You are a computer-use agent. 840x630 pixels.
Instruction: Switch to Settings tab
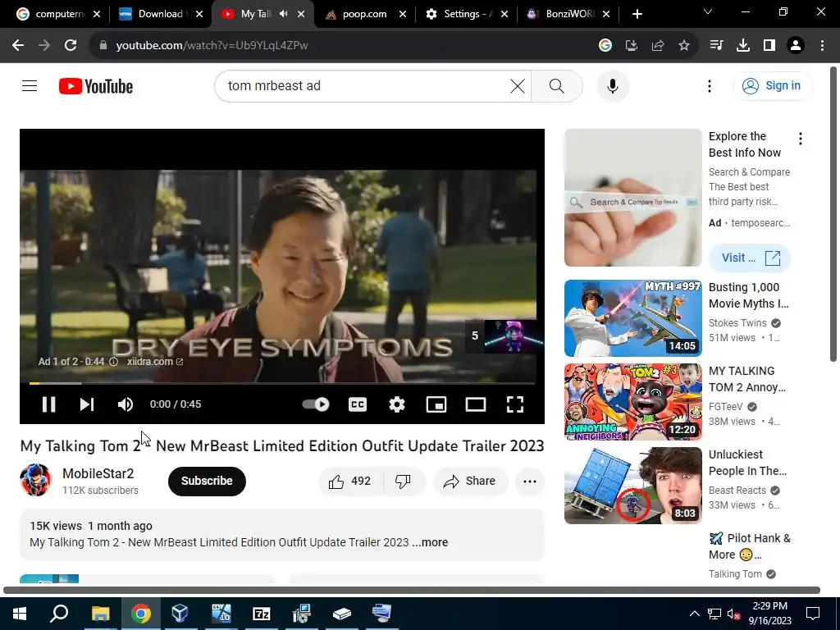point(466,14)
